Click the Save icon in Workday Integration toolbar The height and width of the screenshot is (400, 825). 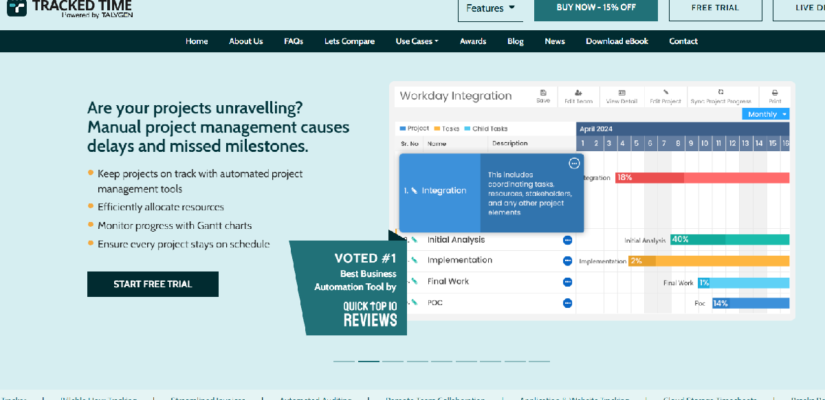[543, 95]
